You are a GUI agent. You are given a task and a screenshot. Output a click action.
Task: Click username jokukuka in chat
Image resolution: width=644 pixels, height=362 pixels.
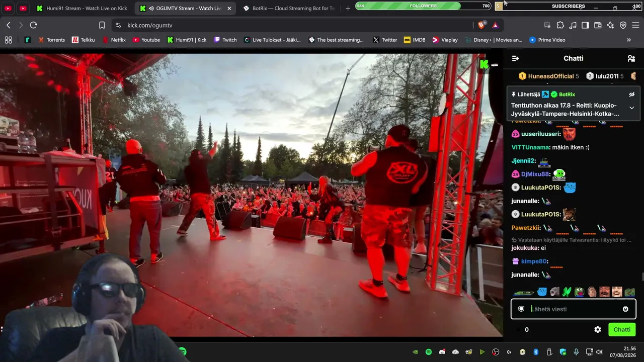pyautogui.click(x=525, y=248)
